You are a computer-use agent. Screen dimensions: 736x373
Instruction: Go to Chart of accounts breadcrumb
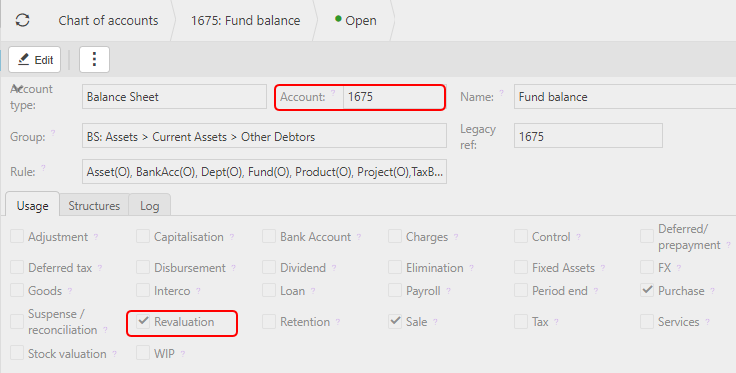pyautogui.click(x=108, y=21)
